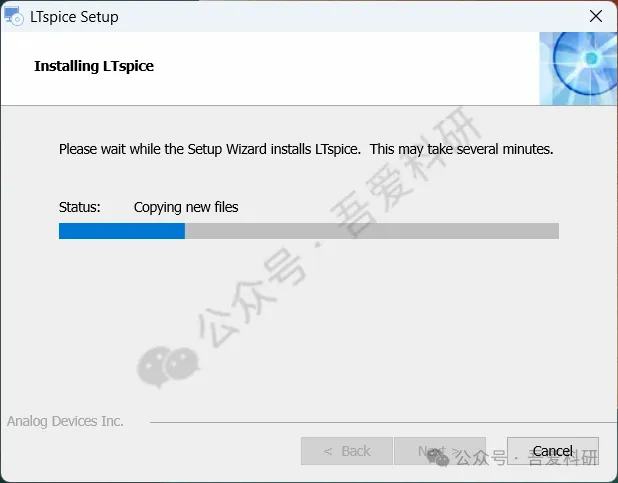Click the small WeChat logo beside Next

438,457
